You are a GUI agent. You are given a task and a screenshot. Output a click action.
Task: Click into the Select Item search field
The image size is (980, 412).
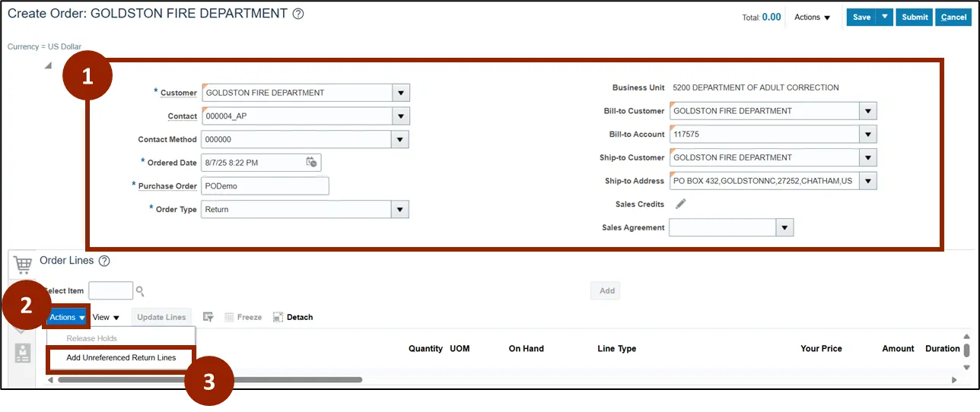point(111,290)
